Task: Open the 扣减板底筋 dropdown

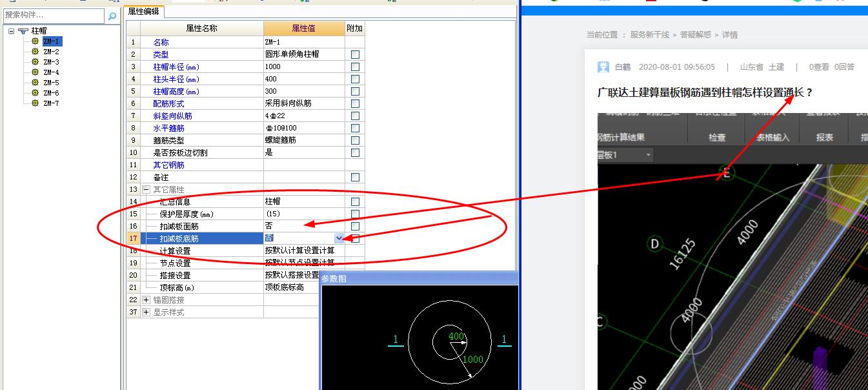Action: click(x=340, y=238)
